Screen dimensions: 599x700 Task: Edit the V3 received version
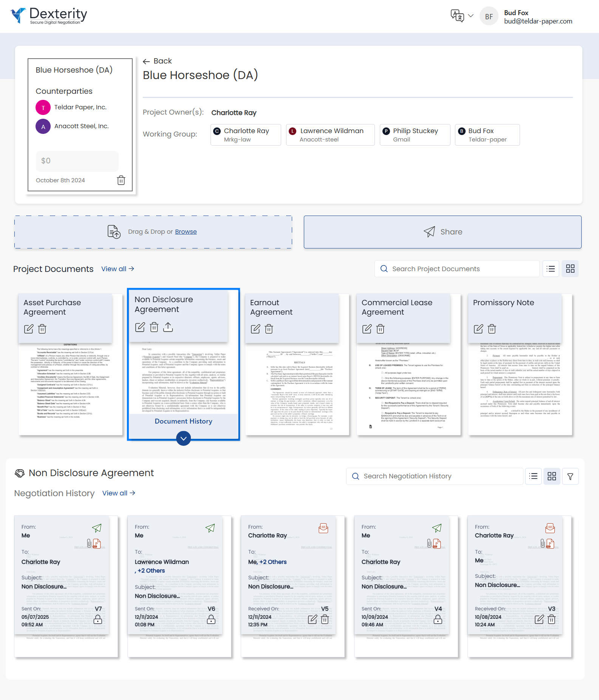click(539, 619)
